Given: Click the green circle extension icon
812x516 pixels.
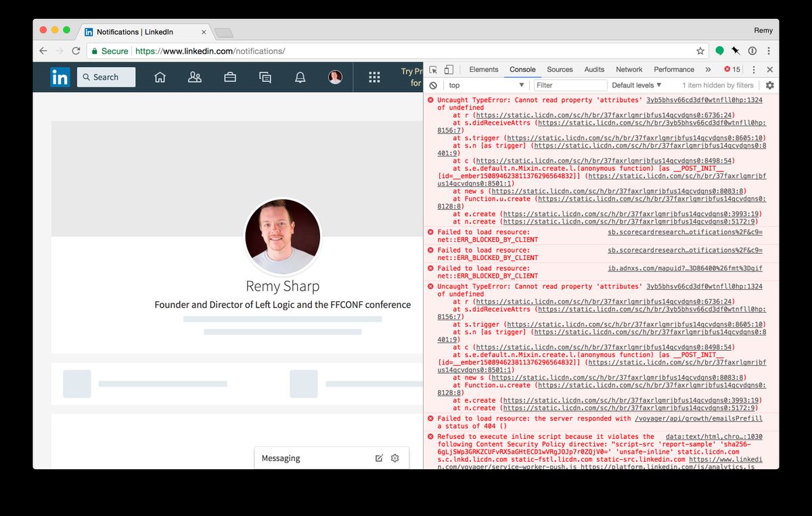Looking at the screenshot, I should pyautogui.click(x=719, y=51).
